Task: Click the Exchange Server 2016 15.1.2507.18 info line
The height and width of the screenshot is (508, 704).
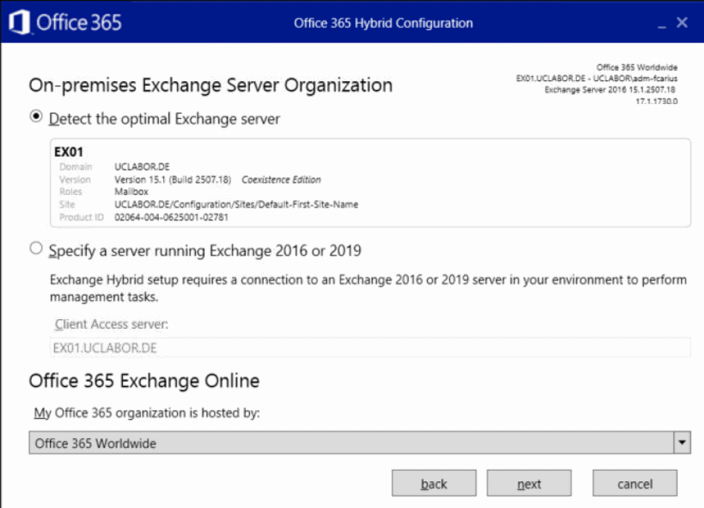Action: [x=610, y=90]
